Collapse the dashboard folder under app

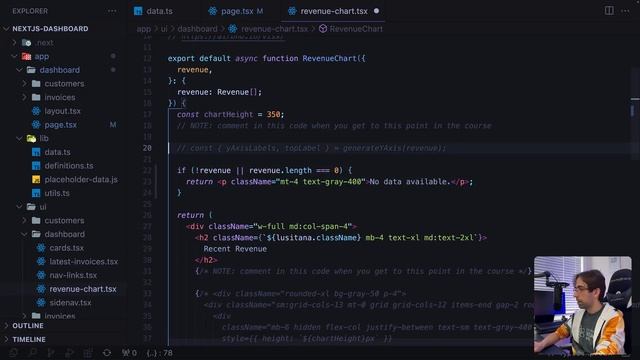[x=19, y=70]
